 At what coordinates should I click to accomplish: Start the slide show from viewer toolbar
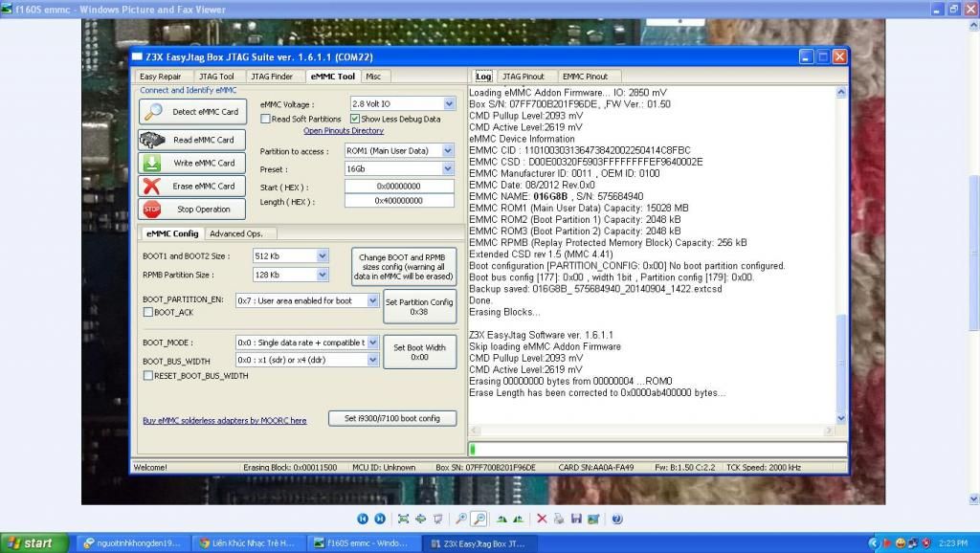click(x=438, y=519)
